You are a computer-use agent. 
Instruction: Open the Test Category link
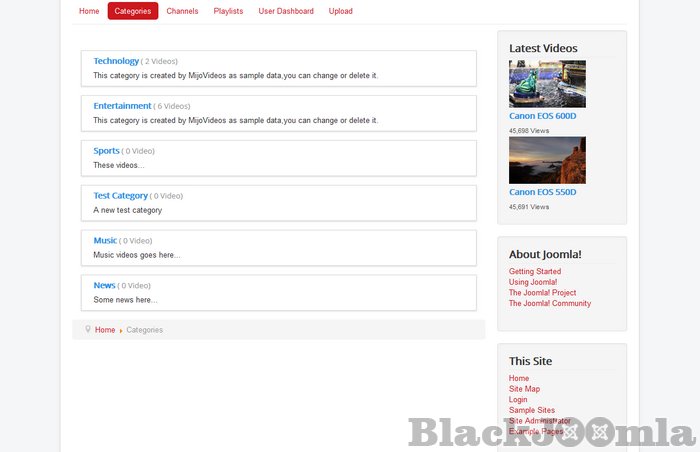(x=120, y=196)
